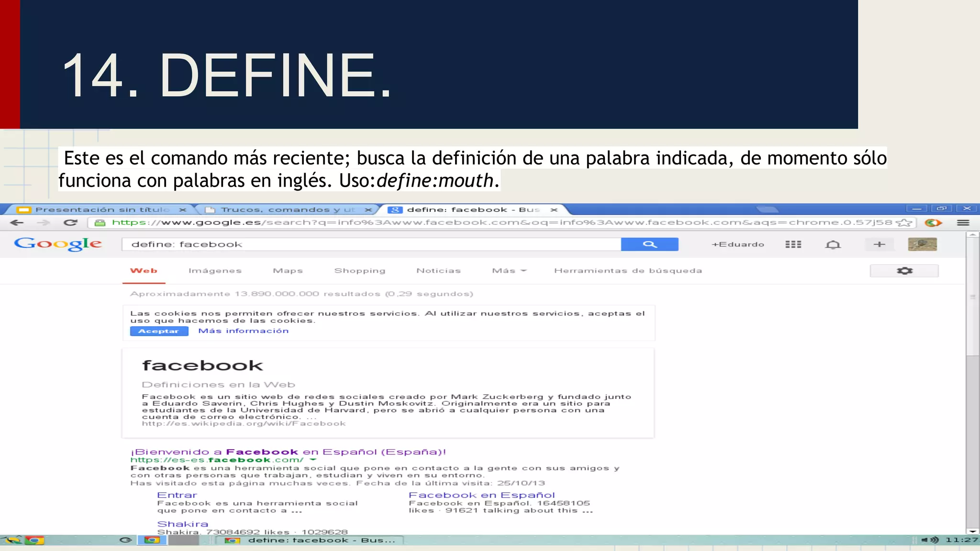The height and width of the screenshot is (551, 980).
Task: Click the 'Aproximadamente 13.890.000.000 resultados' text
Action: pyautogui.click(x=301, y=294)
